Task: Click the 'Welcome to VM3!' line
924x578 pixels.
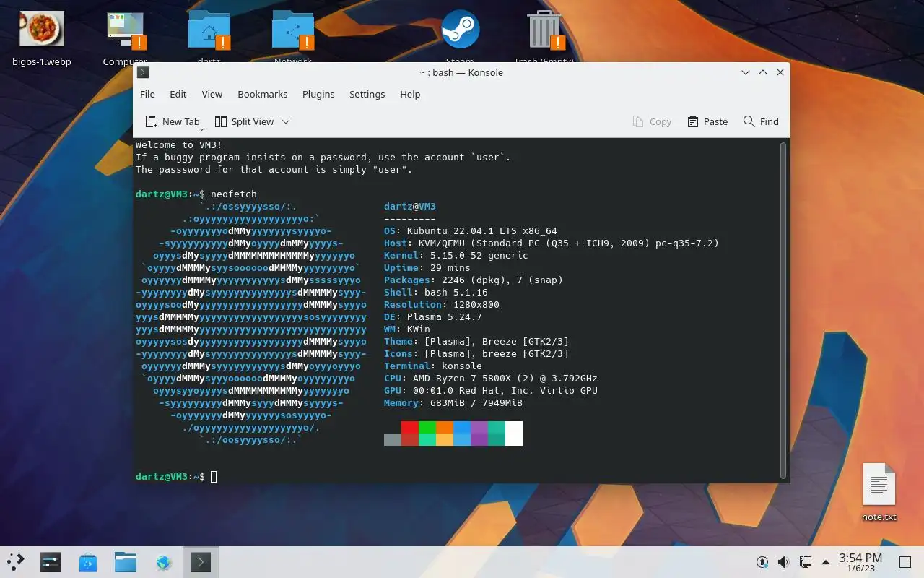Action: pyautogui.click(x=179, y=144)
